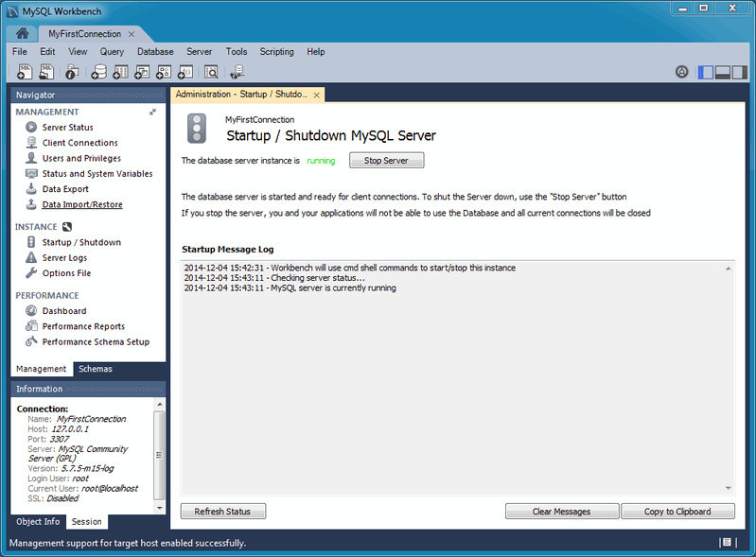Click the Stop Server button
The height and width of the screenshot is (557, 756).
387,161
